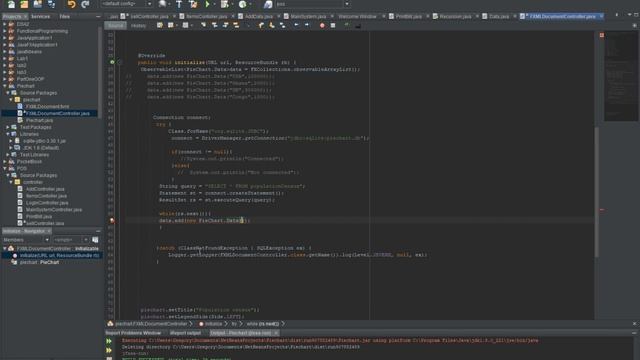The width and height of the screenshot is (640, 360).
Task: Click the Debug Project icon
Action: pos(224,4)
